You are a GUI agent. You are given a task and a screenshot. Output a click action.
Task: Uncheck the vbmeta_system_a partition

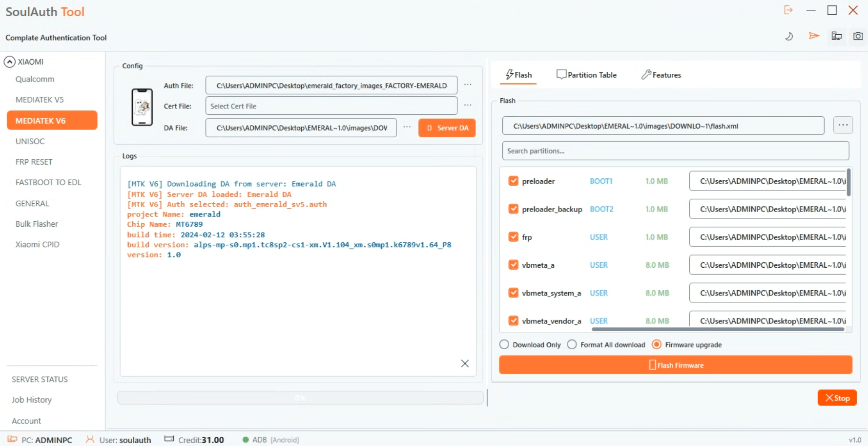(x=513, y=293)
